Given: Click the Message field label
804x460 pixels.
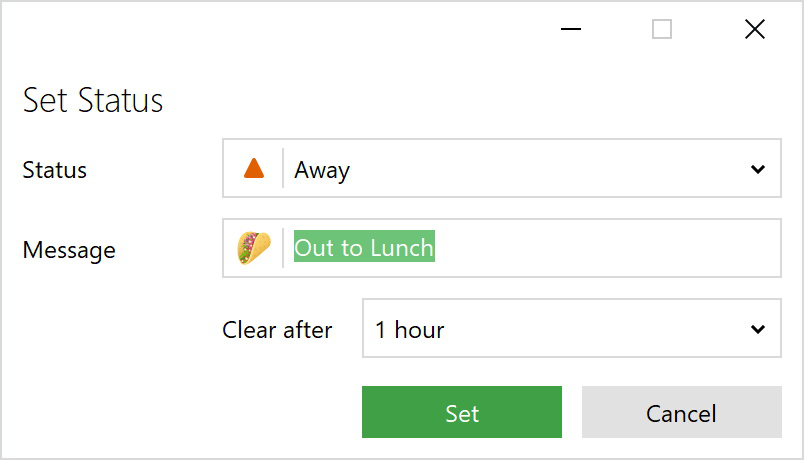Looking at the screenshot, I should point(69,250).
